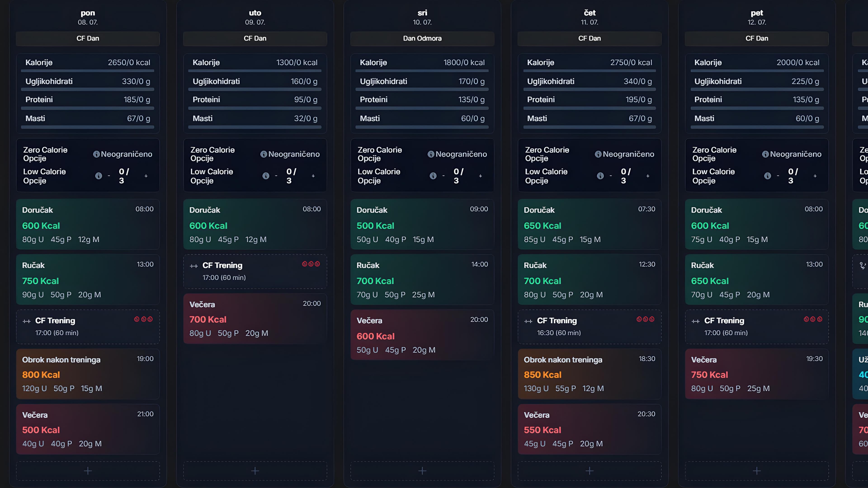Increase Low Calorie Opcije count for pet
The height and width of the screenshot is (488, 868).
point(815,176)
